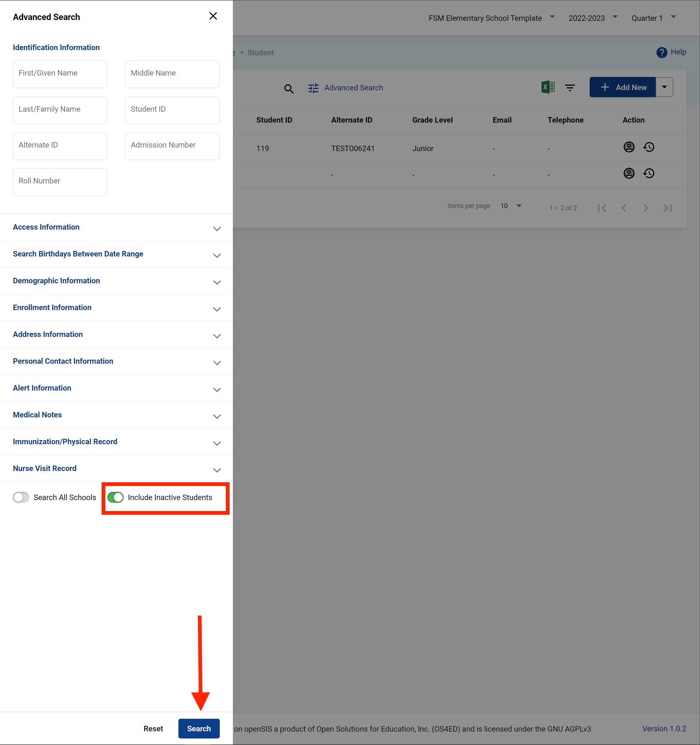Turn off Include Inactive Students toggle

point(115,497)
